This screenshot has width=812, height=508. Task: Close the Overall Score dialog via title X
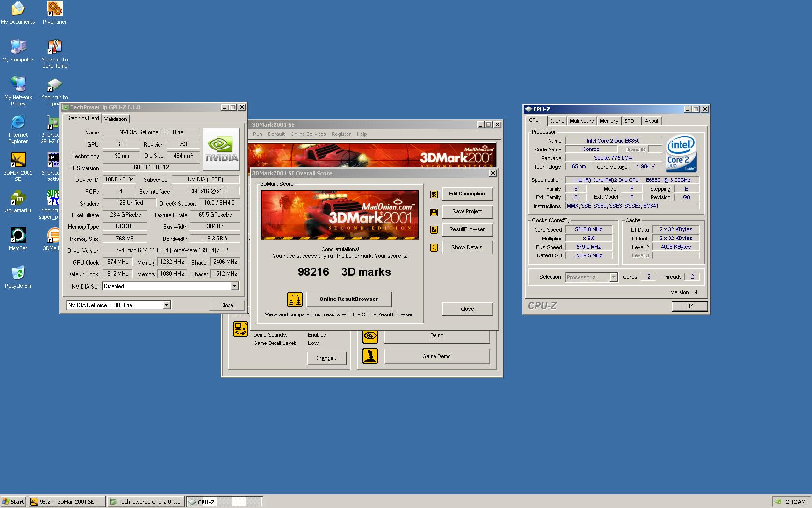493,173
